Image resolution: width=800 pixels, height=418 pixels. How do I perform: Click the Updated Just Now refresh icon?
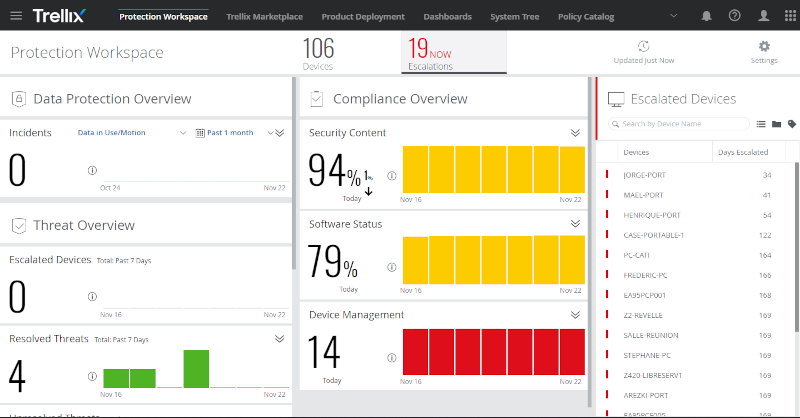(643, 47)
